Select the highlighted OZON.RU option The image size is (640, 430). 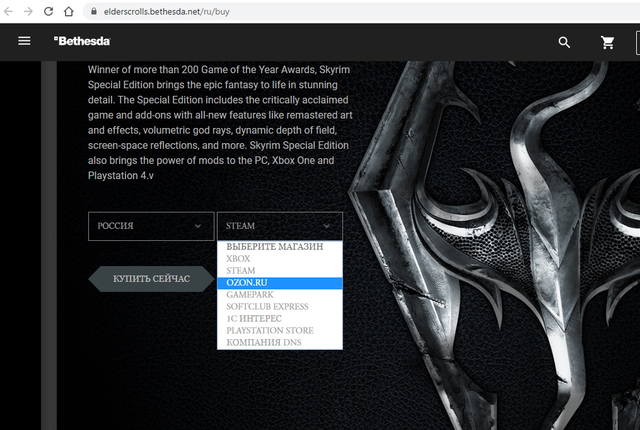(x=280, y=283)
